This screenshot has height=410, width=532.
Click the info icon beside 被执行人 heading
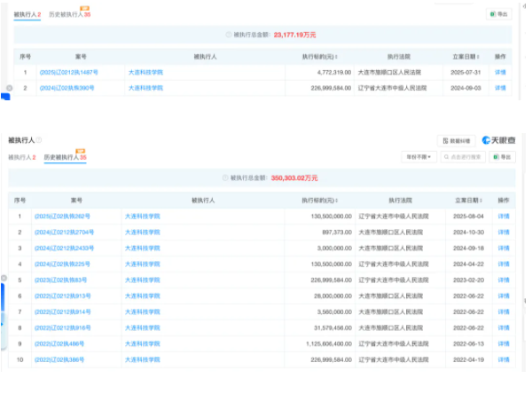coord(39,140)
